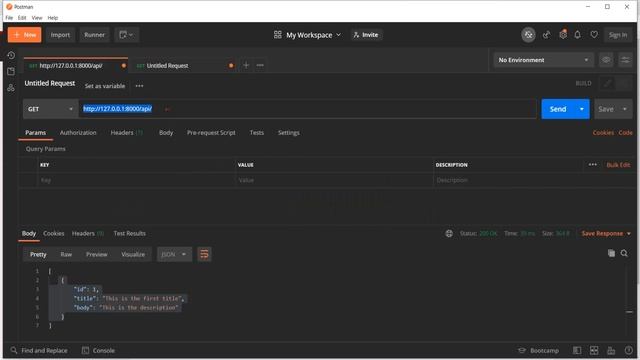640x360 pixels.
Task: Open the Tests tab
Action: pyautogui.click(x=257, y=133)
